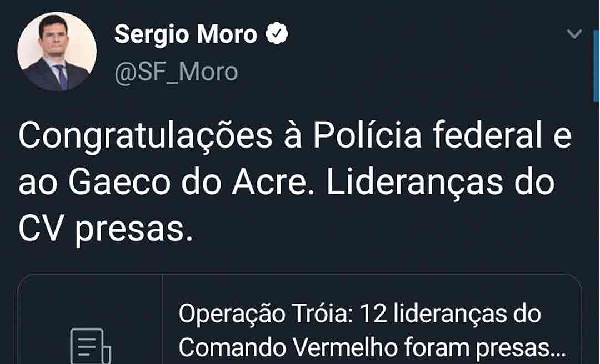Click the blue checkmark next to the username
This screenshot has height=364, width=600.
pyautogui.click(x=276, y=33)
